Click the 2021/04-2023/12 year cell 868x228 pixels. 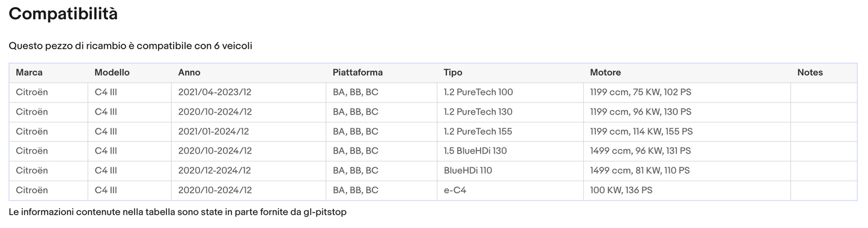tap(249, 92)
